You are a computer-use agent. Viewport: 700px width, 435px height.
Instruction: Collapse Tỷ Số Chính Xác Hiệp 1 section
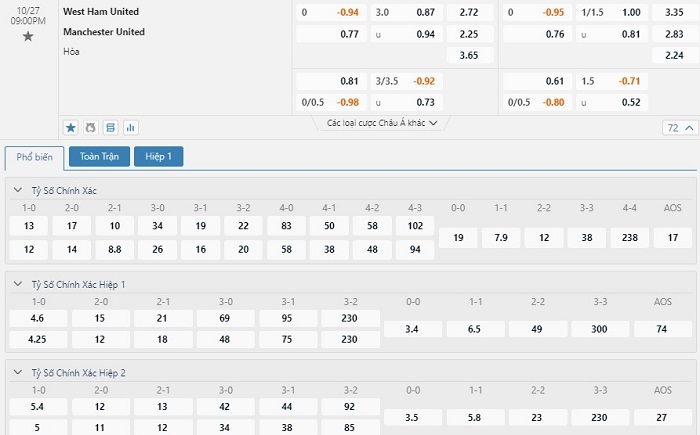tap(18, 284)
